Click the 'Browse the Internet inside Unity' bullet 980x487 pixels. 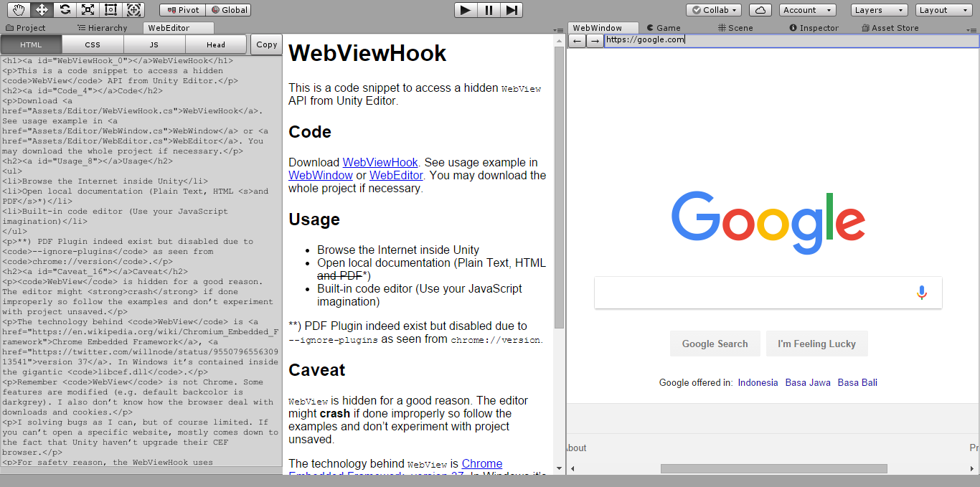(x=398, y=250)
